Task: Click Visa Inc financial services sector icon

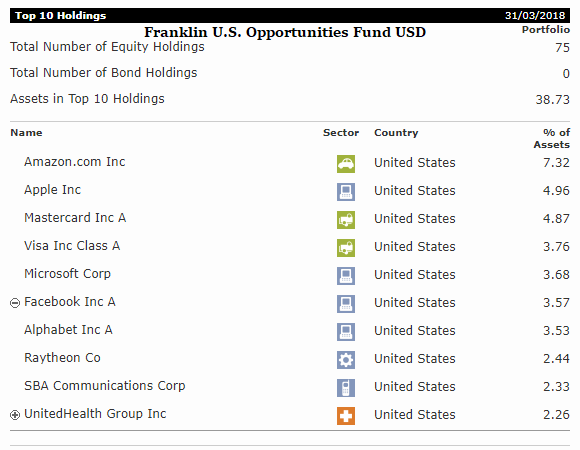Action: pyautogui.click(x=346, y=248)
